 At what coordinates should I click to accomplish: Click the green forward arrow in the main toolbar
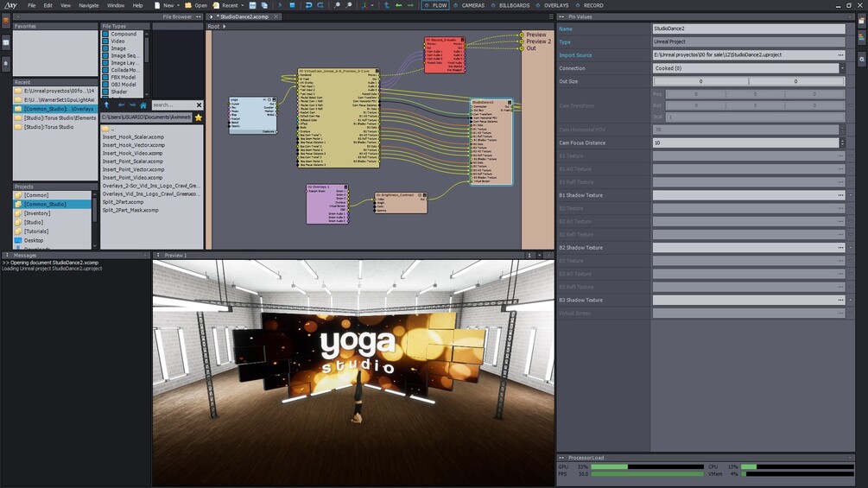(410, 5)
